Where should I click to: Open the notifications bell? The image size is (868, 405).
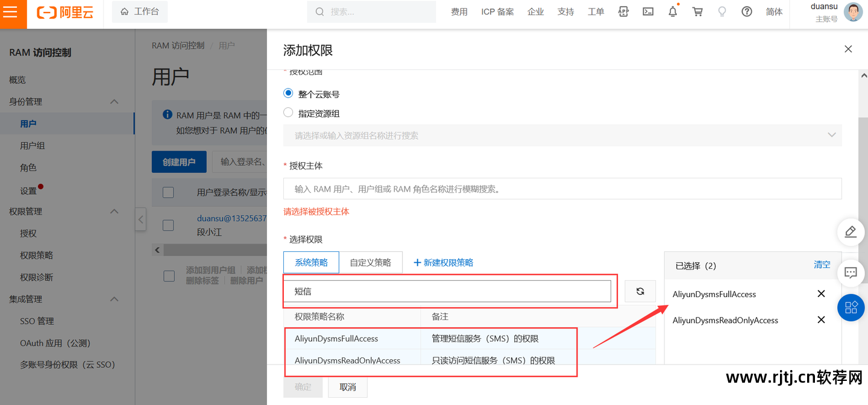tap(673, 11)
